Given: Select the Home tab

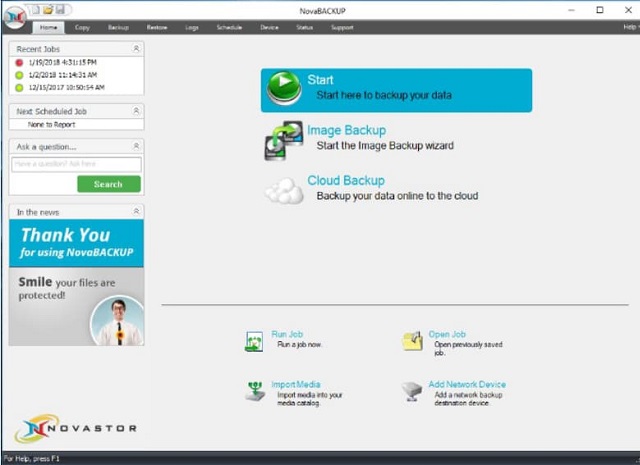Looking at the screenshot, I should click(49, 27).
